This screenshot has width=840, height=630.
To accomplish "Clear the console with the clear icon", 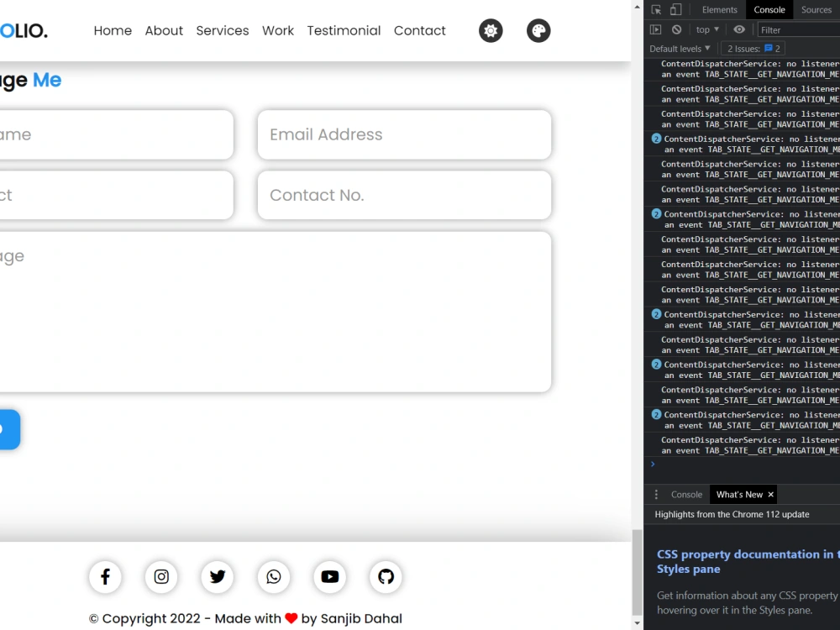I will pos(676,29).
